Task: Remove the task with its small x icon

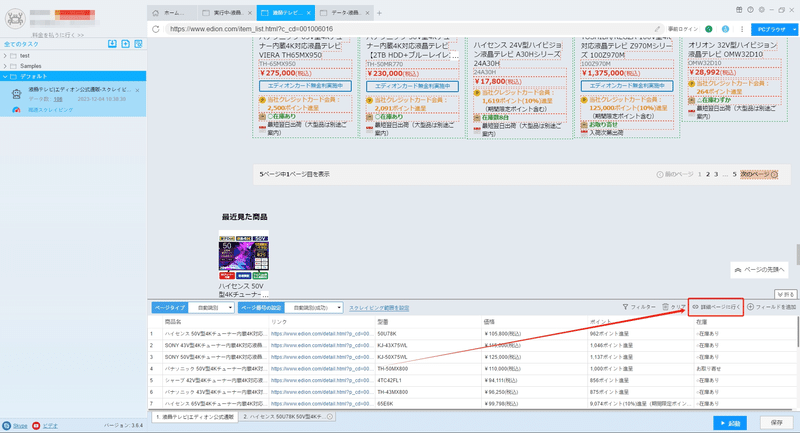Action: click(x=138, y=90)
